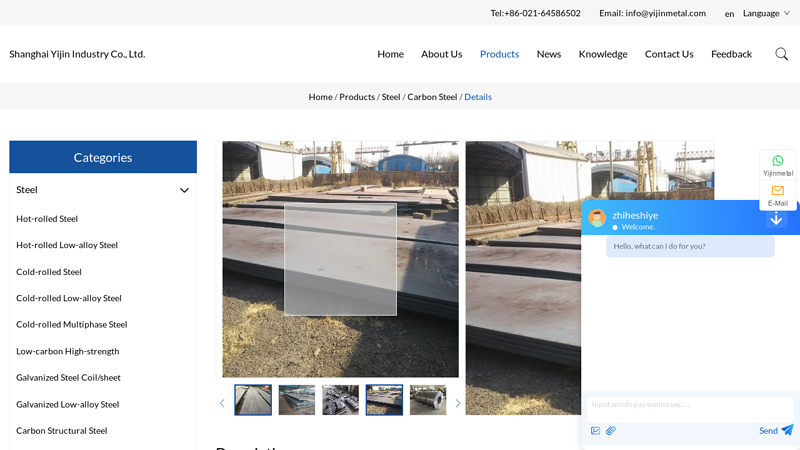This screenshot has height=450, width=800.
Task: Open News menu item
Action: point(548,54)
